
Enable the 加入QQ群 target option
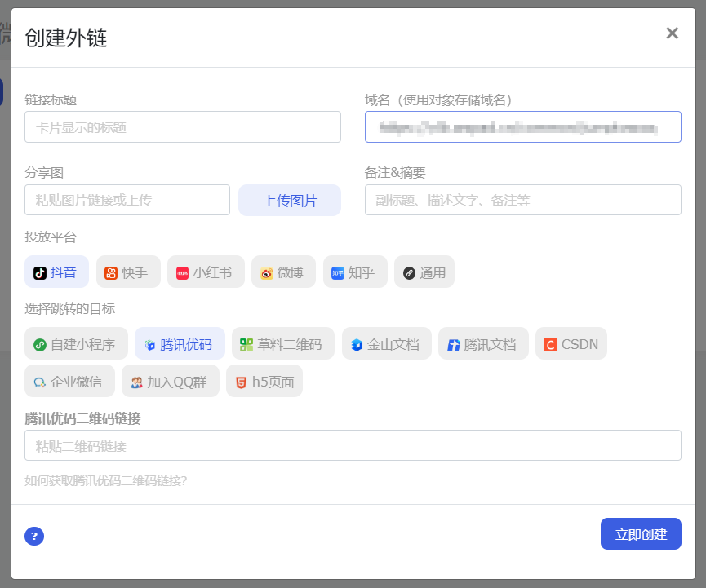click(170, 381)
